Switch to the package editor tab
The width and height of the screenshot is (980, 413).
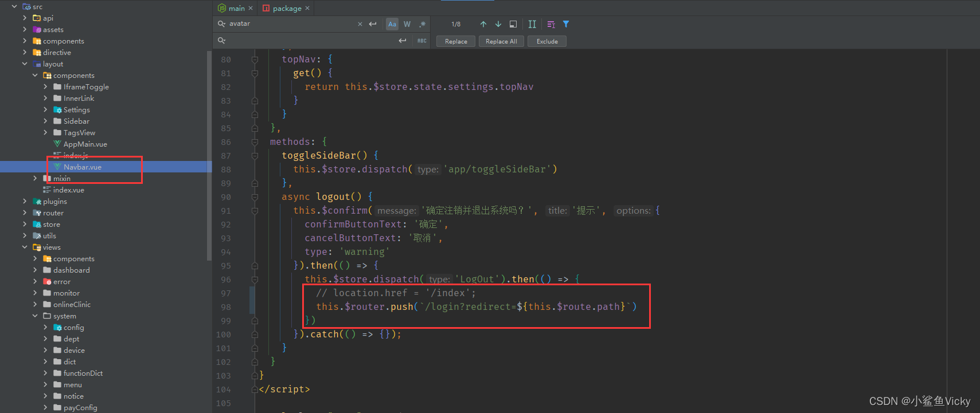pos(287,8)
